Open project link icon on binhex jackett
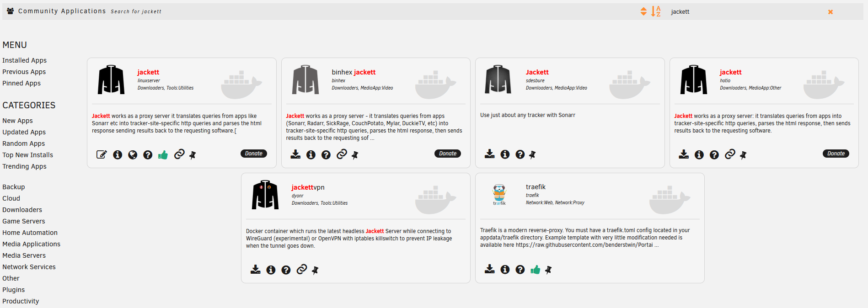Image resolution: width=868 pixels, height=308 pixels. pyautogui.click(x=342, y=154)
